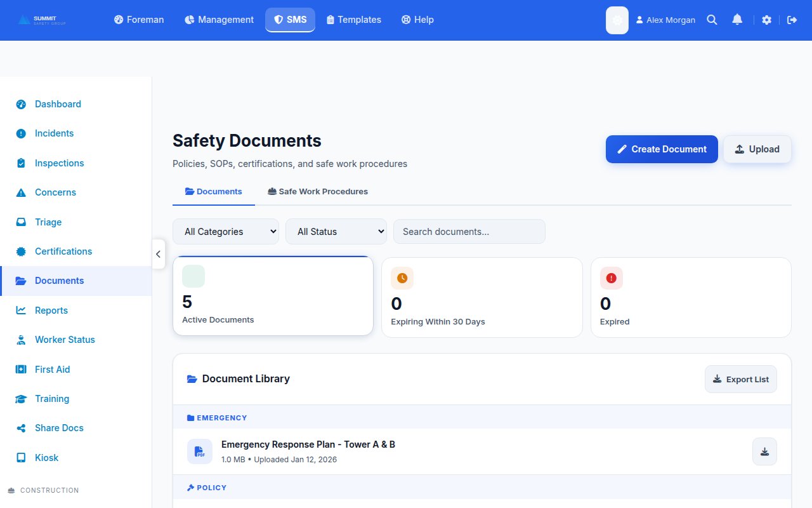Open the Help menu
Image resolution: width=812 pixels, height=508 pixels.
tap(417, 20)
